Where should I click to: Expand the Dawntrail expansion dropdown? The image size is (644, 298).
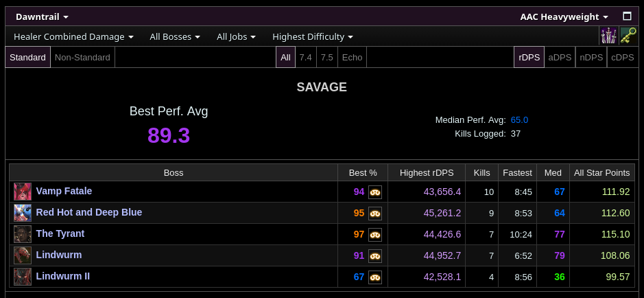42,17
